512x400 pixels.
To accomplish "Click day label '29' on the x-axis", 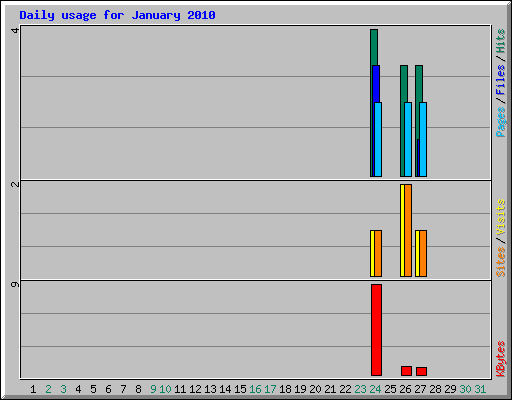I will click(x=450, y=389).
